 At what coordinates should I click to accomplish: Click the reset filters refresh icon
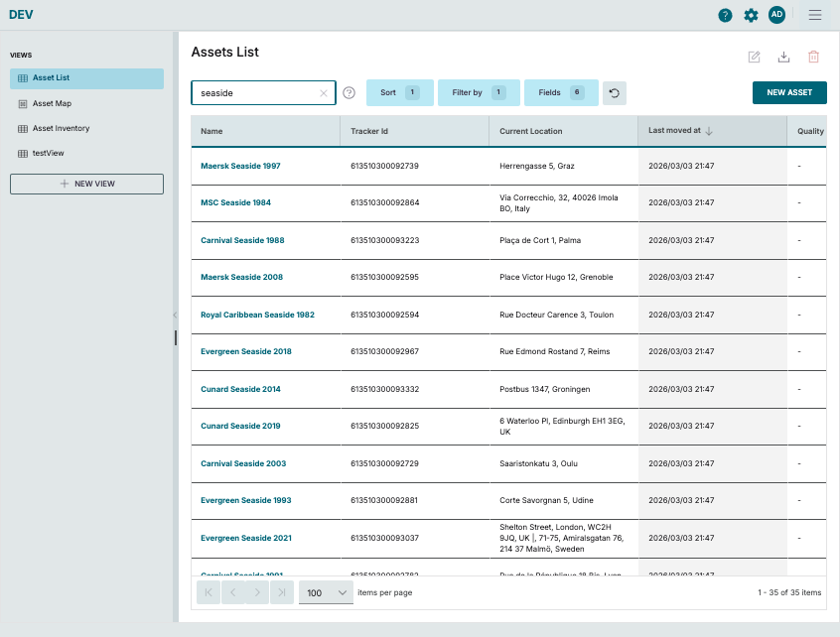point(615,93)
